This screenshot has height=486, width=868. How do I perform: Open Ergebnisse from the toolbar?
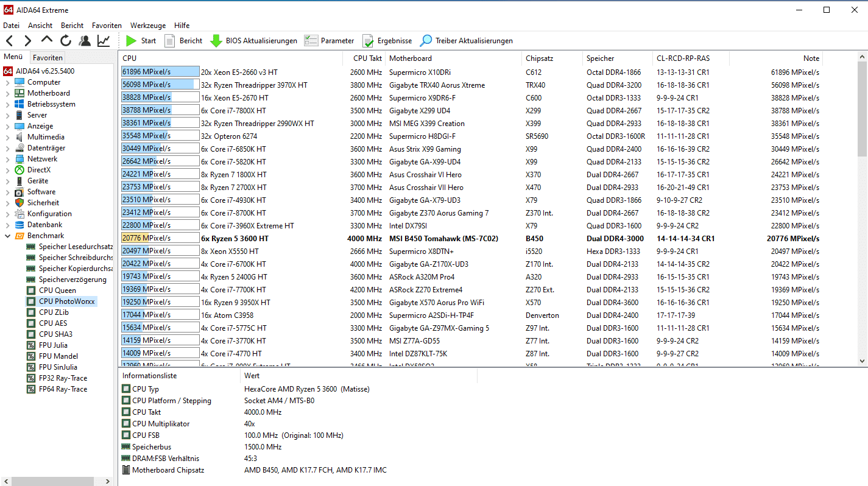(387, 41)
